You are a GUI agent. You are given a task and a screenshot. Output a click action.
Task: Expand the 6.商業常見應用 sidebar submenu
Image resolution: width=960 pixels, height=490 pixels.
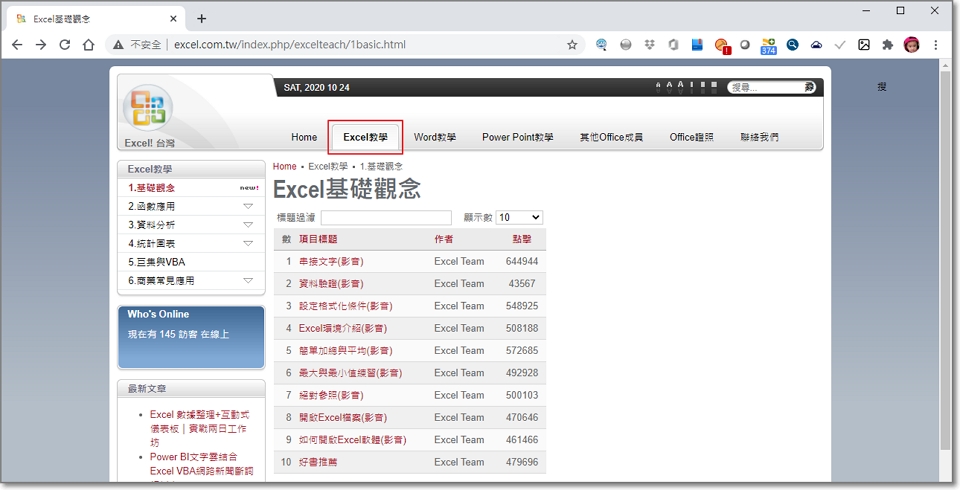248,281
